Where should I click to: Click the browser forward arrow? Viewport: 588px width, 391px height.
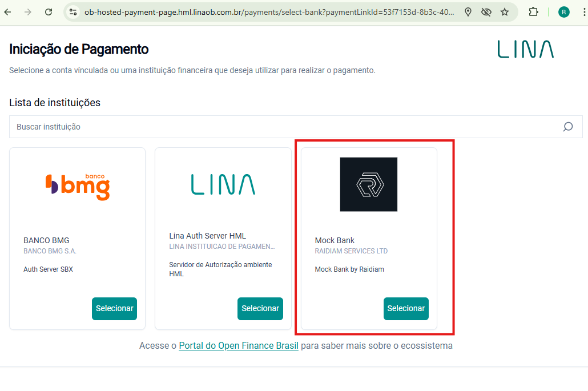click(x=28, y=12)
